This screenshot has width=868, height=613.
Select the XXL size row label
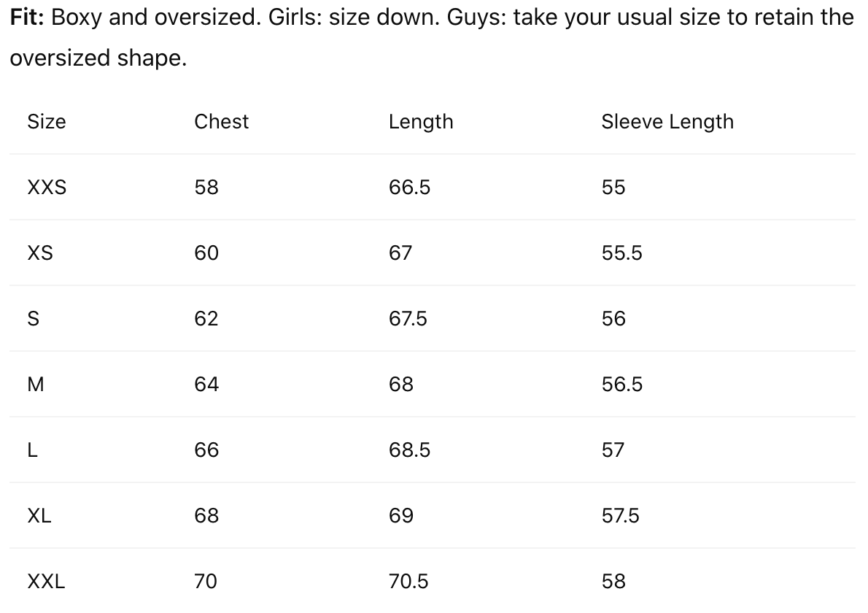pyautogui.click(x=45, y=582)
